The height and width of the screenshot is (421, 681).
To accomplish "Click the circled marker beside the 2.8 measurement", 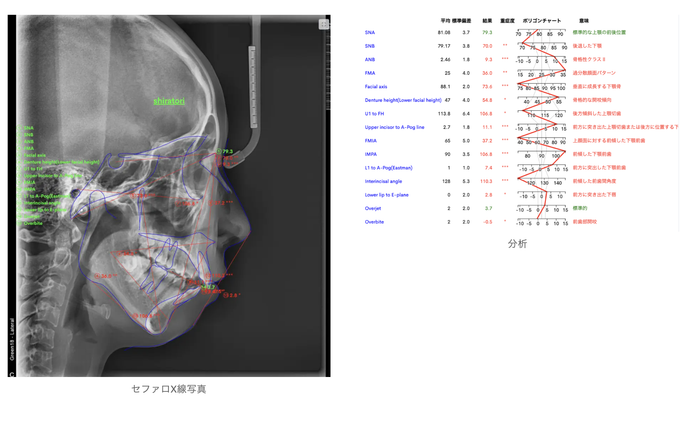I will point(225,296).
